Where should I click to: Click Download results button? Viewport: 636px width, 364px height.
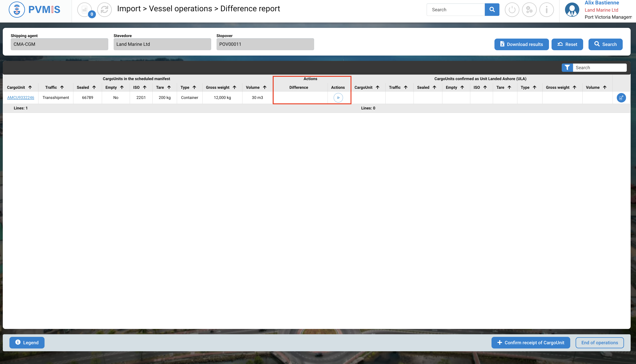coord(521,44)
